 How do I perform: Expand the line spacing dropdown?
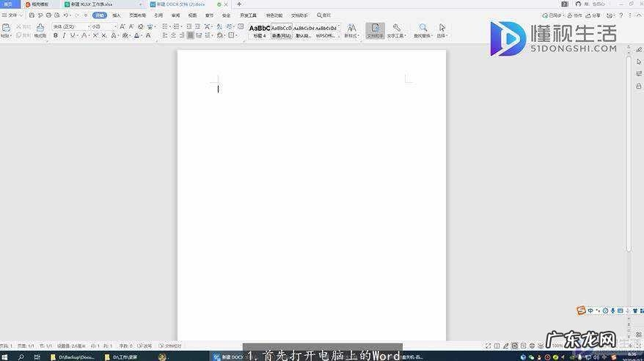click(x=212, y=36)
